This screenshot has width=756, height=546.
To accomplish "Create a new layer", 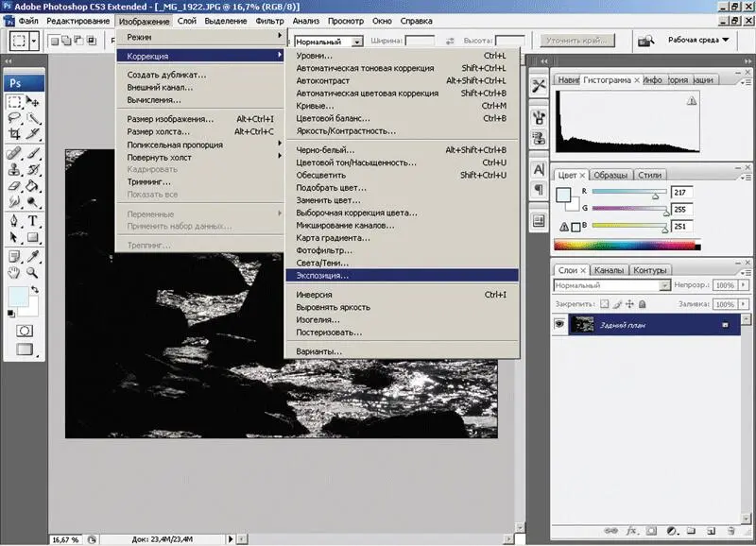I will (x=712, y=531).
